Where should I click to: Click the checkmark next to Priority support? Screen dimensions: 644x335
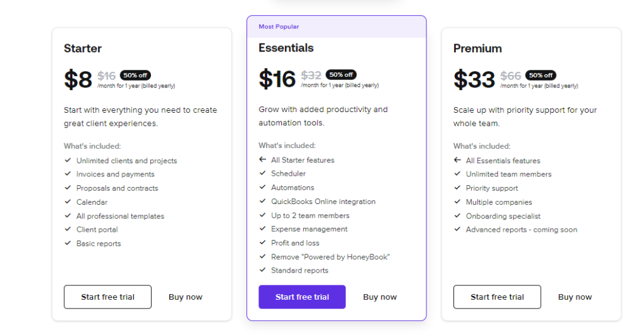point(457,188)
